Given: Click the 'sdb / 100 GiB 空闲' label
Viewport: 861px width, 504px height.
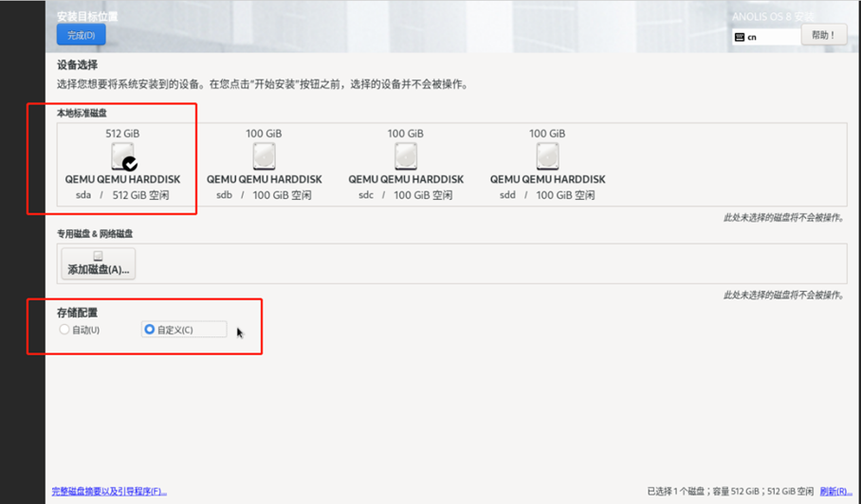Looking at the screenshot, I should point(264,195).
